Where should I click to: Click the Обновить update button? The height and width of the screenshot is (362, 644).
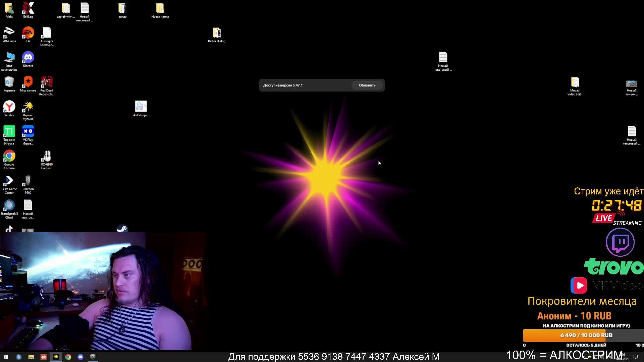(x=367, y=85)
